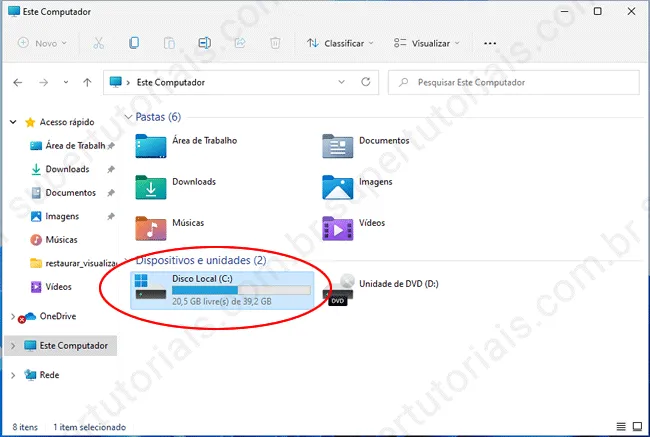Click the Disco Local (C:) usage bar

(x=241, y=290)
